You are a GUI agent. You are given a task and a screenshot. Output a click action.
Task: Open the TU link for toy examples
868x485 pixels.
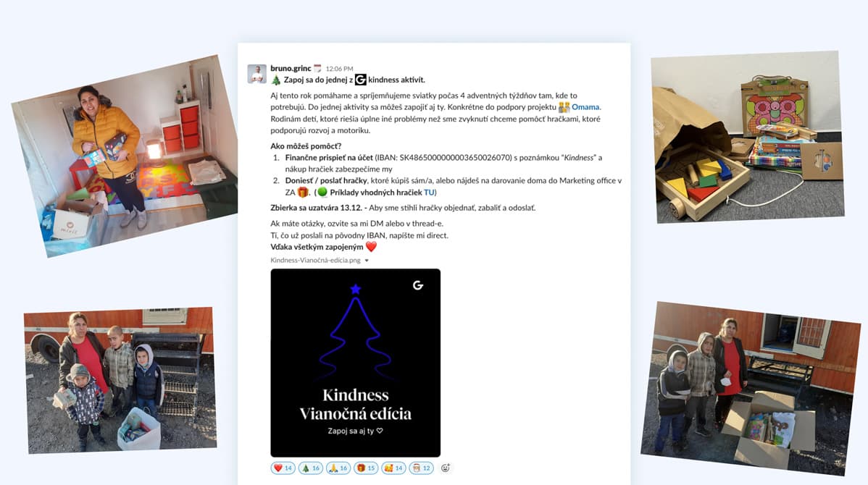coord(428,193)
